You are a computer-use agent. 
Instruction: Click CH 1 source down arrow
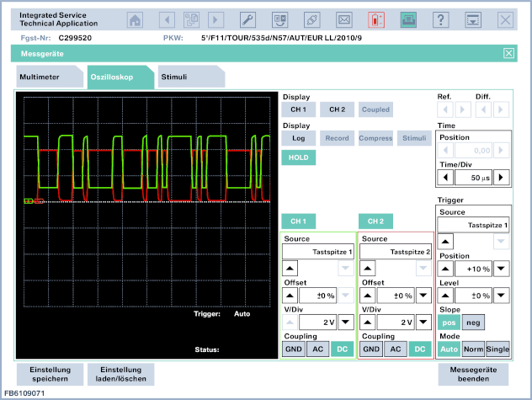pyautogui.click(x=345, y=269)
